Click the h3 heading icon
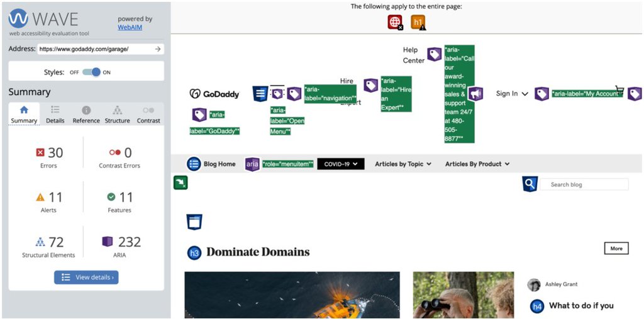644x319 pixels. pos(194,252)
